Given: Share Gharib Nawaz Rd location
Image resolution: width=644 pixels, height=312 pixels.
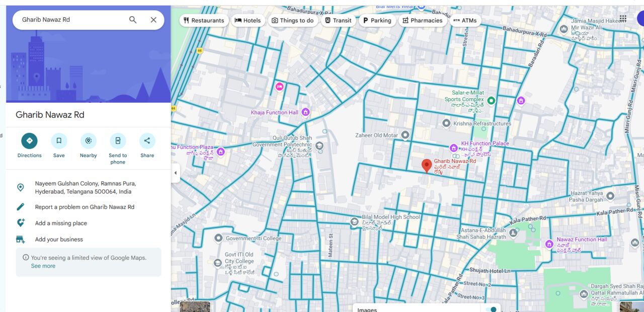Looking at the screenshot, I should point(147,141).
